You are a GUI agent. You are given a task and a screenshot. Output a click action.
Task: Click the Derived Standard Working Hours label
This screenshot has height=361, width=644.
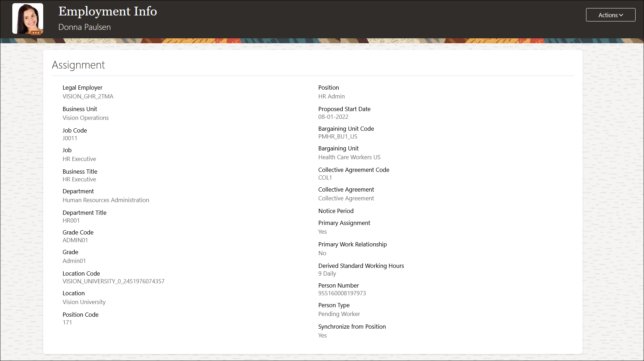click(x=361, y=266)
